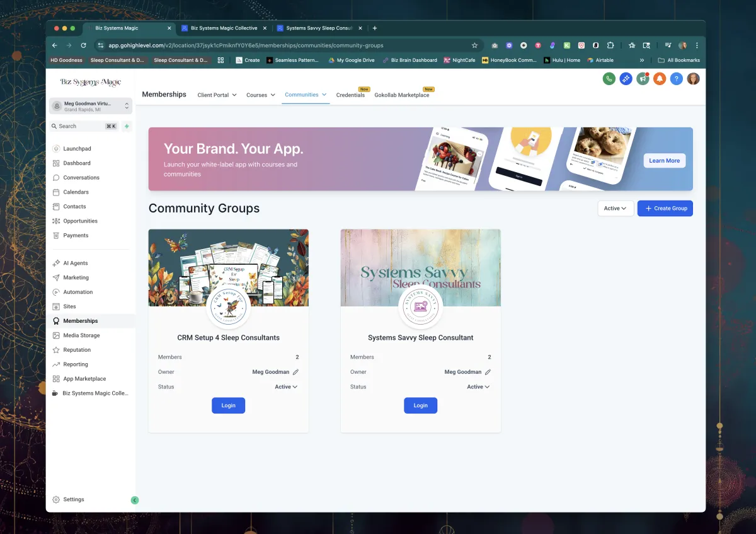Expand the Client Portal menu
Screen dimensions: 756x534
click(x=217, y=95)
